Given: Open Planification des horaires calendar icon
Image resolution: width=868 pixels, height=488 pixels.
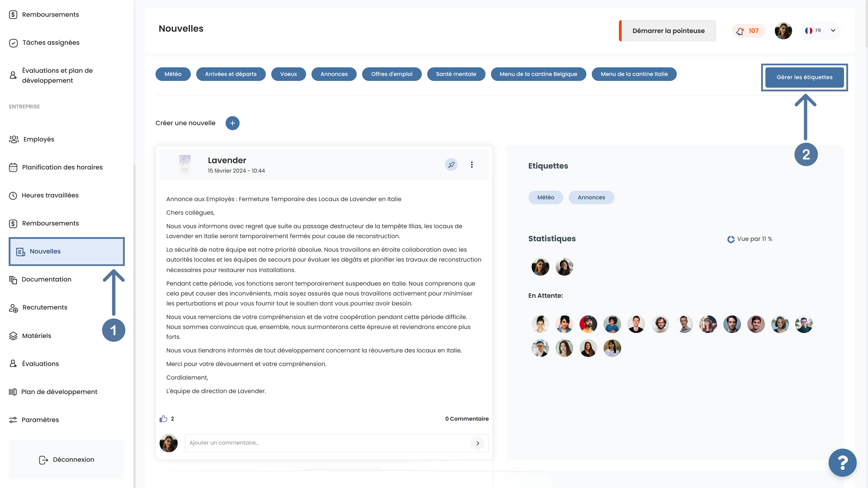Looking at the screenshot, I should pos(13,167).
